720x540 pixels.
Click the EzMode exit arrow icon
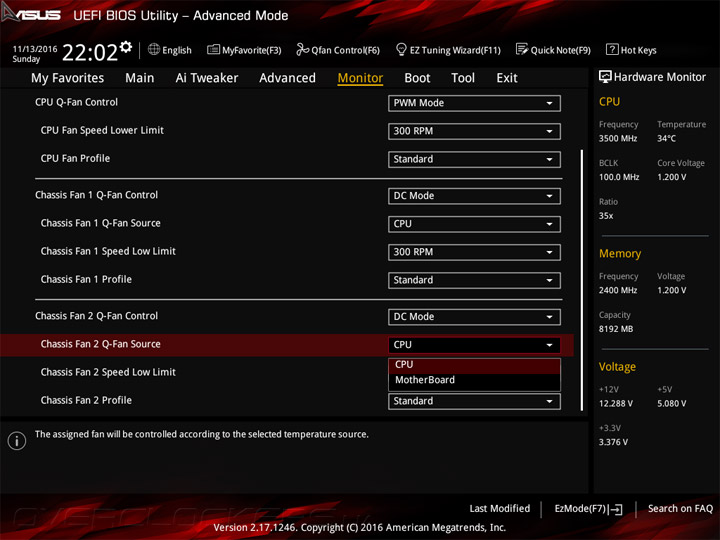[x=616, y=509]
